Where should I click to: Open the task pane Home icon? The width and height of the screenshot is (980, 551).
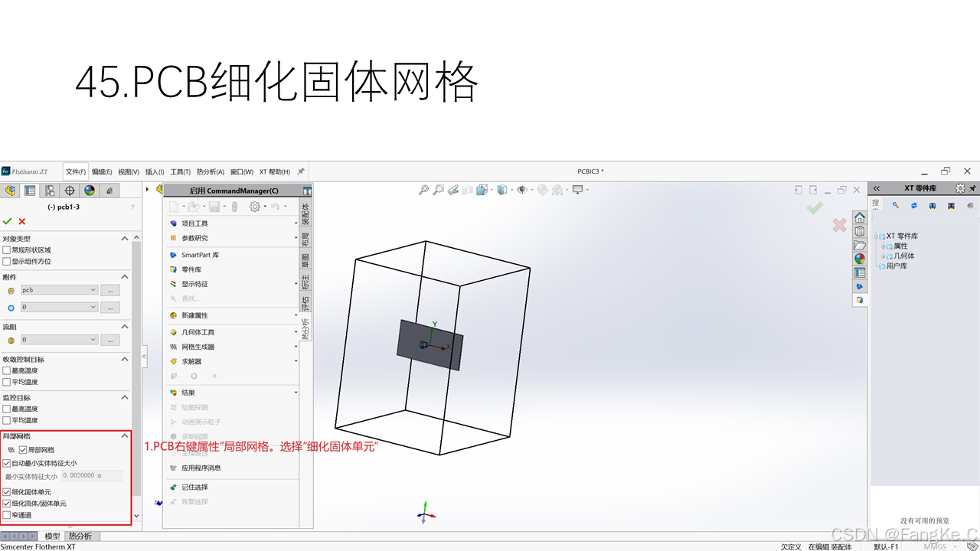[x=860, y=217]
